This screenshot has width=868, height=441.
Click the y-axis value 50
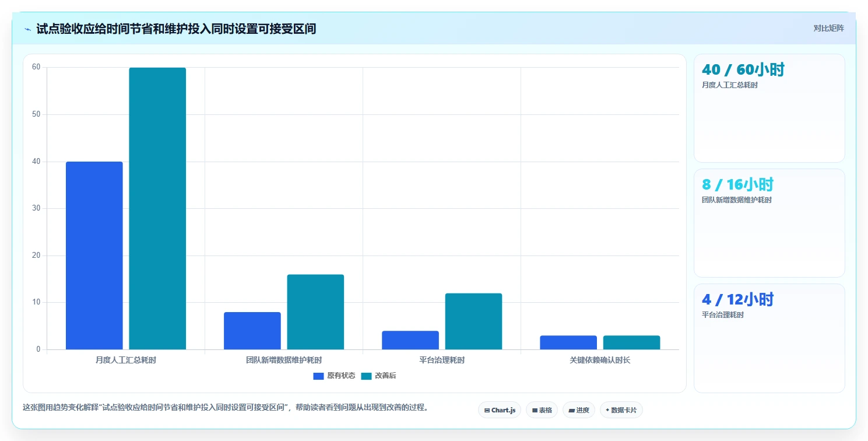click(36, 114)
